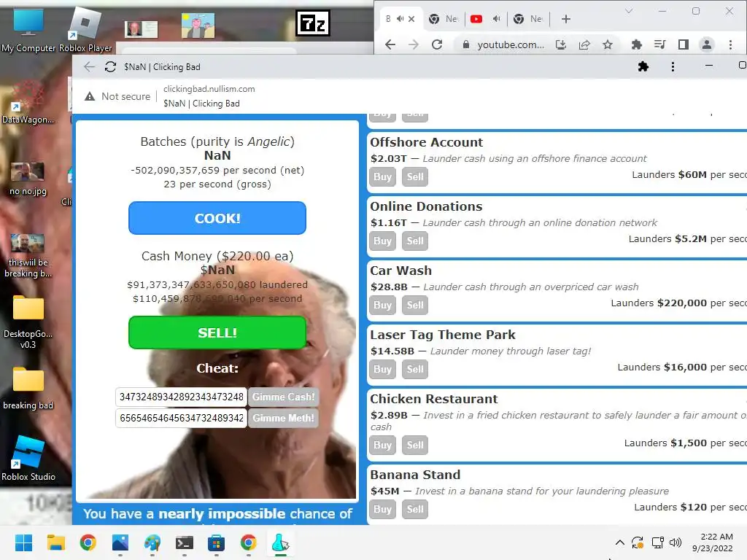Bookmark the page with the star icon
This screenshot has width=747, height=560.
(x=608, y=44)
